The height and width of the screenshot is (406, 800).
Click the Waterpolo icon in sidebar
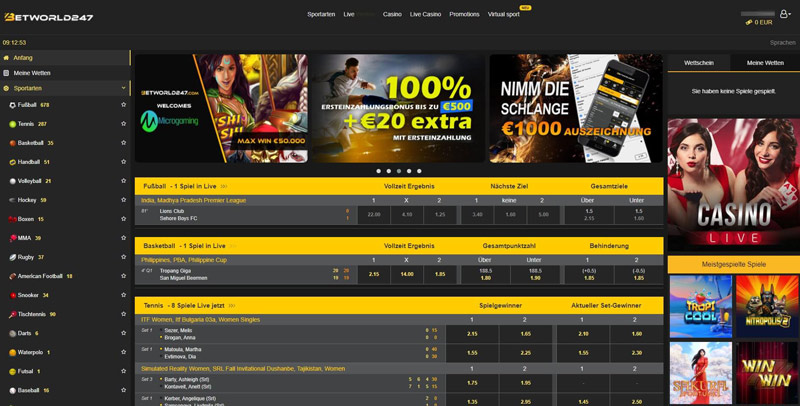[x=12, y=352]
